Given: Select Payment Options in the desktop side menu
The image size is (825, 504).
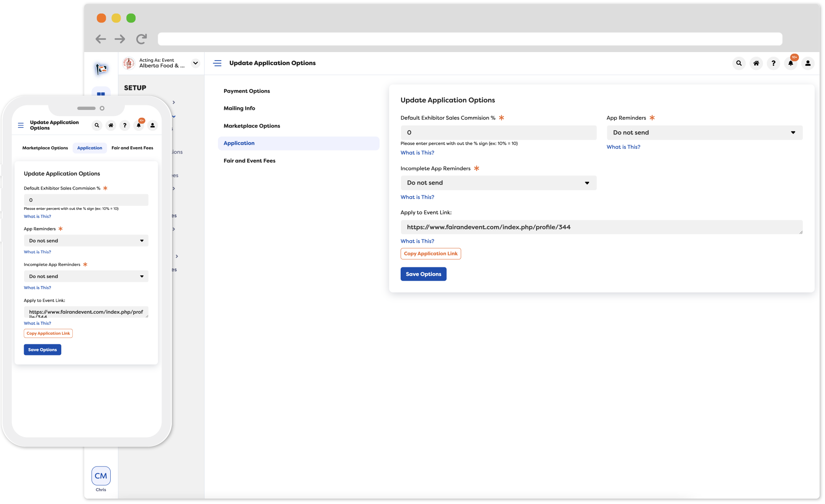Looking at the screenshot, I should [247, 91].
